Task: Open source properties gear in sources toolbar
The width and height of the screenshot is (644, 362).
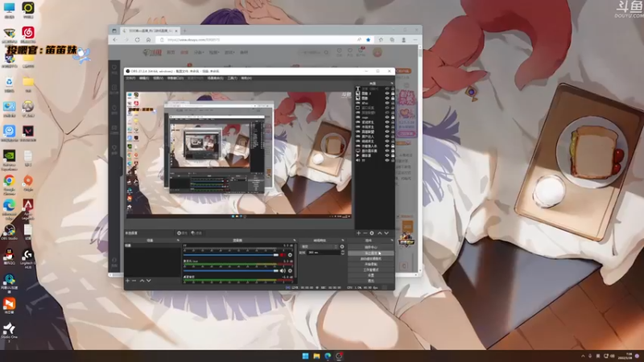Action: point(372,233)
